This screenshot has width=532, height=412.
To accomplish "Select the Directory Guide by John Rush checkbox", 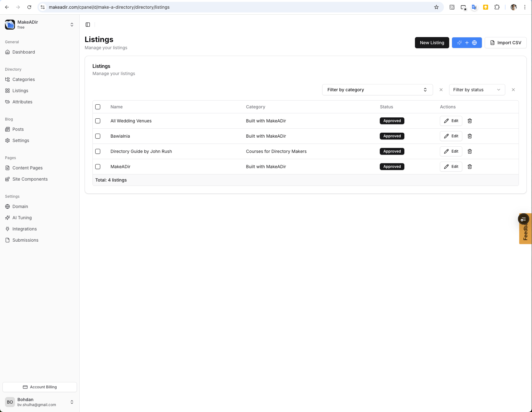I will (x=98, y=151).
